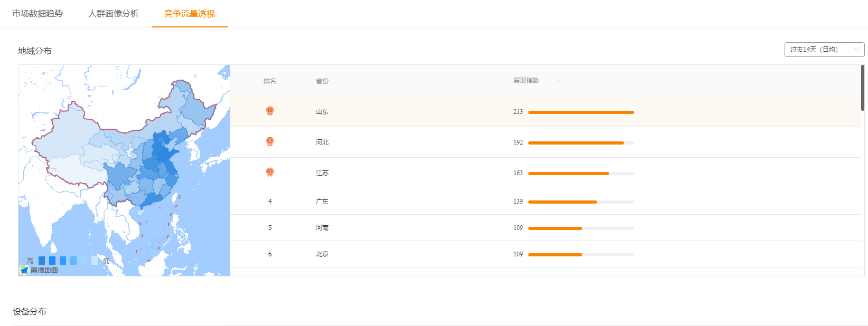Click the 展现指数 column header

526,81
